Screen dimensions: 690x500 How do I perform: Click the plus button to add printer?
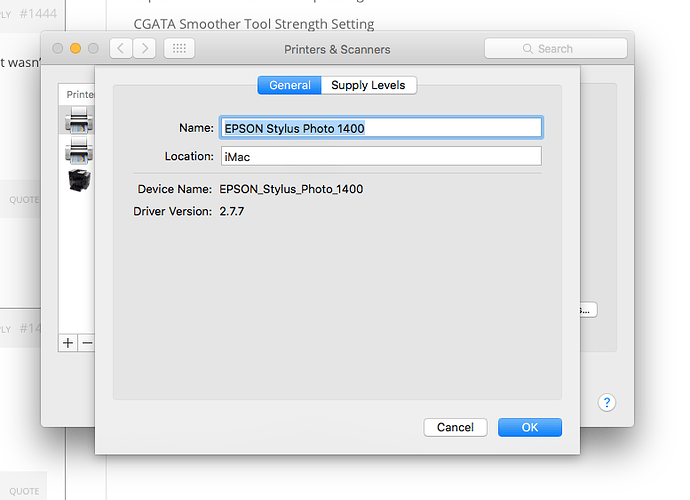[x=68, y=342]
